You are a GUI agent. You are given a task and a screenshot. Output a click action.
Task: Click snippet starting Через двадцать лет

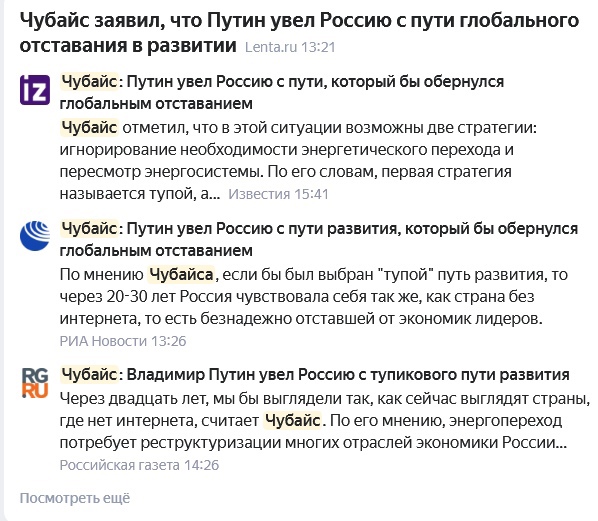tap(325, 421)
